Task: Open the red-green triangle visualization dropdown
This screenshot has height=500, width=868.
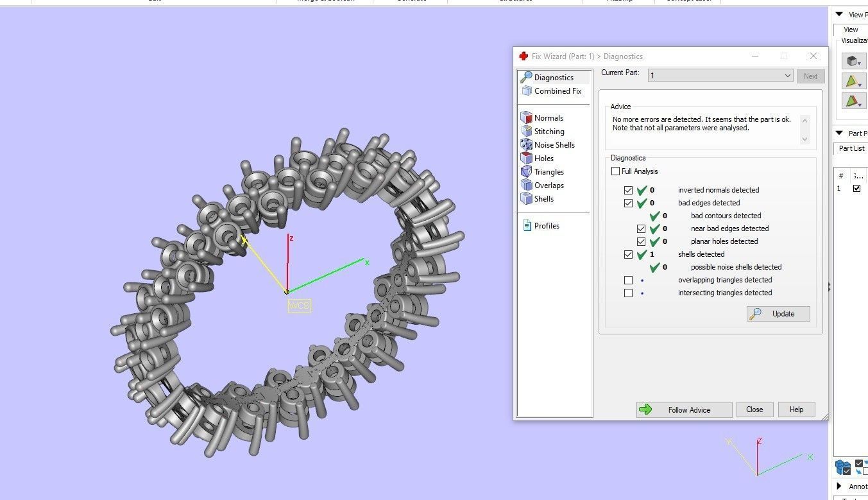Action: pos(853,101)
